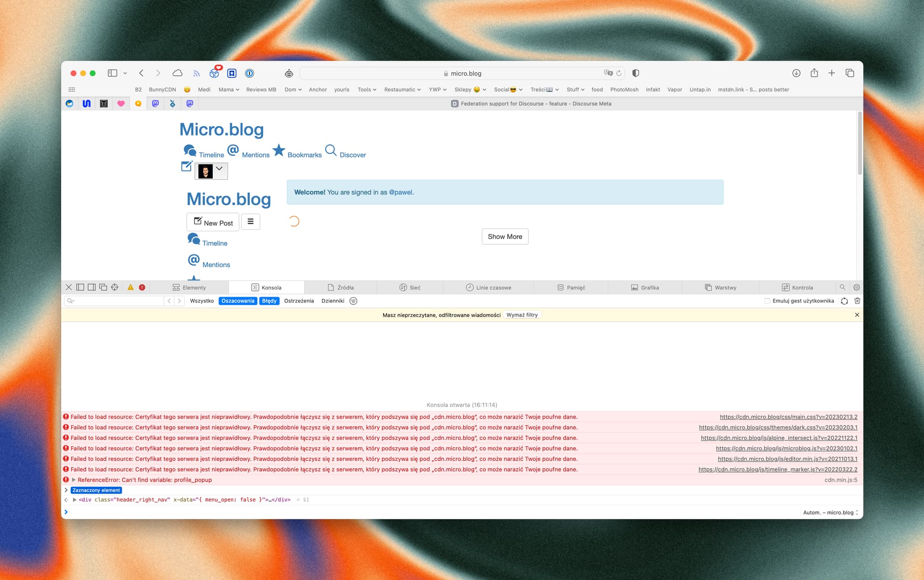
Task: Select the pinned tab with pink heart
Action: [121, 103]
